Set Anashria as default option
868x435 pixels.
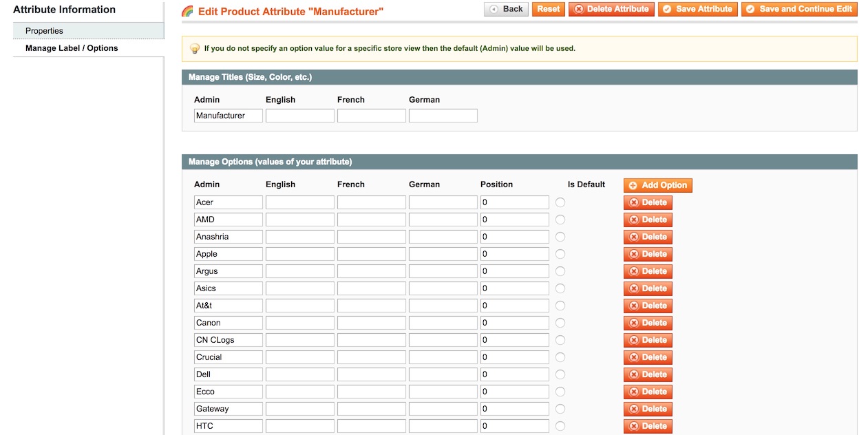tap(560, 237)
